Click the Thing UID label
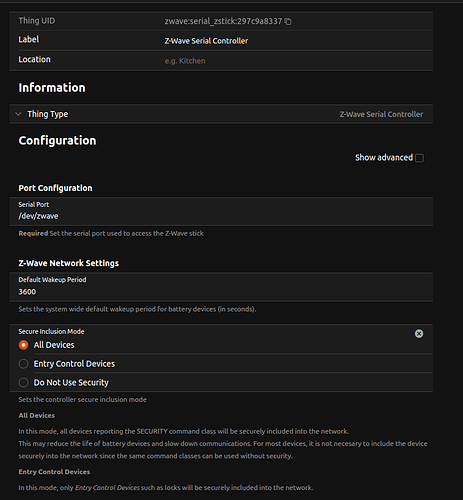This screenshot has height=500, width=463. coord(37,21)
